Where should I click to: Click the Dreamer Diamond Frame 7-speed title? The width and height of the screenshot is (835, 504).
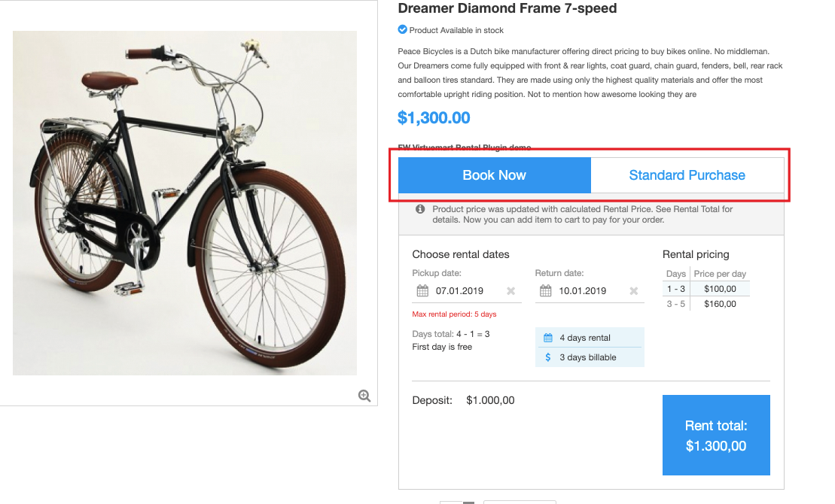507,9
